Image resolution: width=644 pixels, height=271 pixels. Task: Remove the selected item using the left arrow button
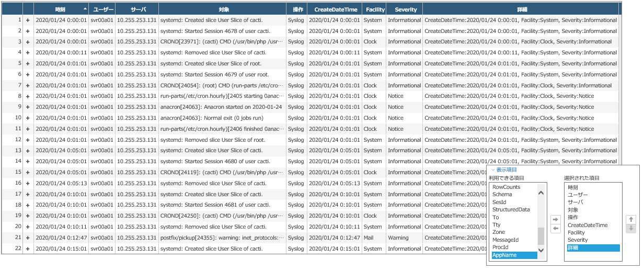point(556,229)
